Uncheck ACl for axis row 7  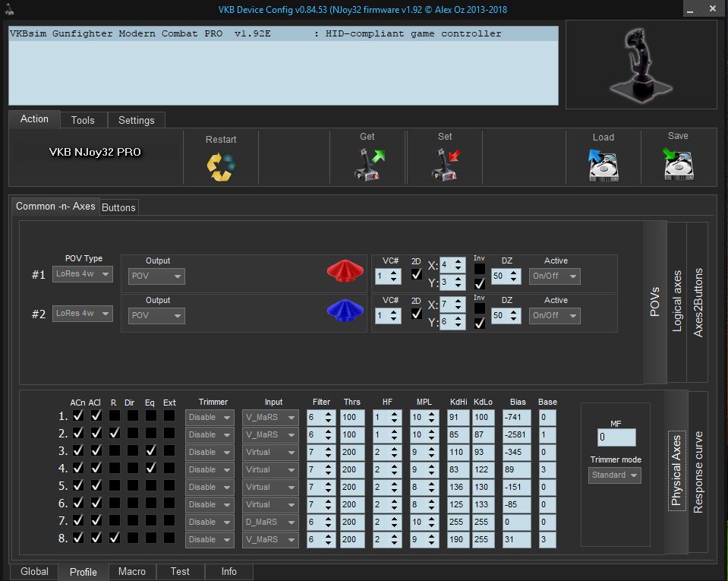coord(96,520)
